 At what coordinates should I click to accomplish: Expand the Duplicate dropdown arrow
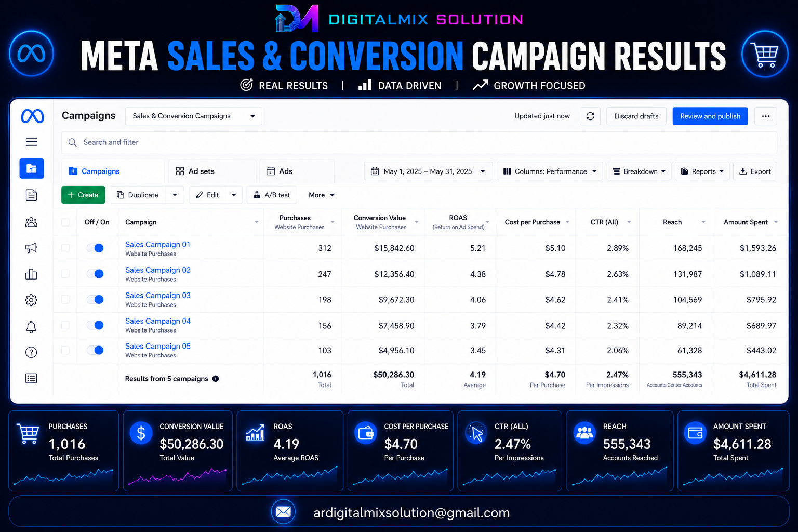[175, 195]
